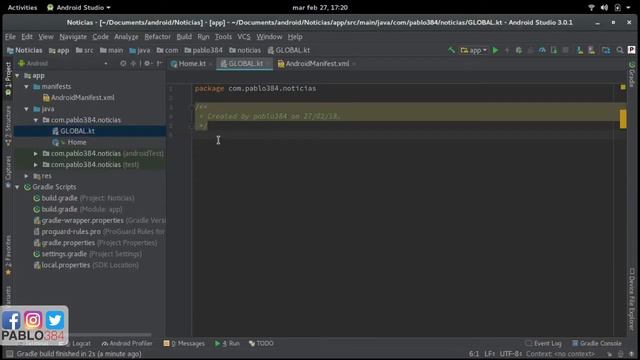Expand the res folder
The height and width of the screenshot is (360, 640).
point(27,176)
